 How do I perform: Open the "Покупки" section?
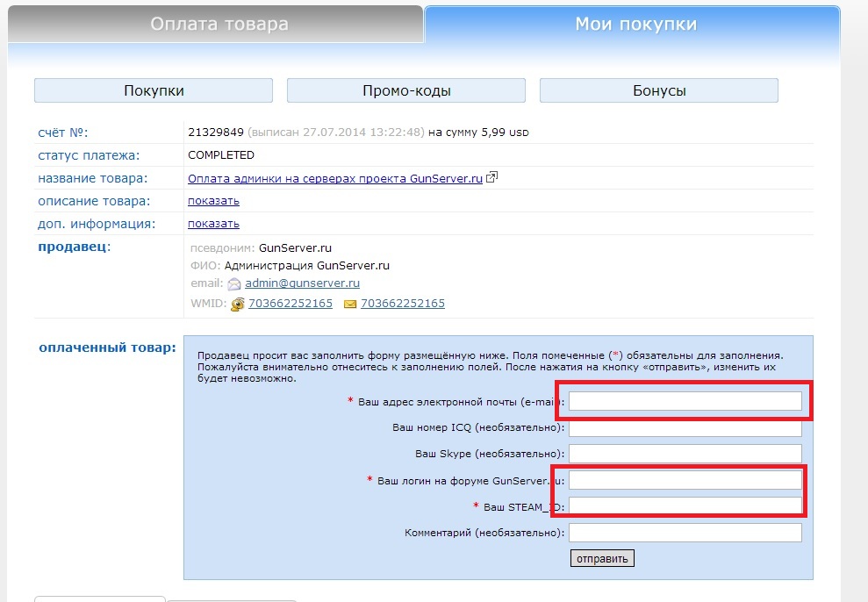pyautogui.click(x=154, y=90)
